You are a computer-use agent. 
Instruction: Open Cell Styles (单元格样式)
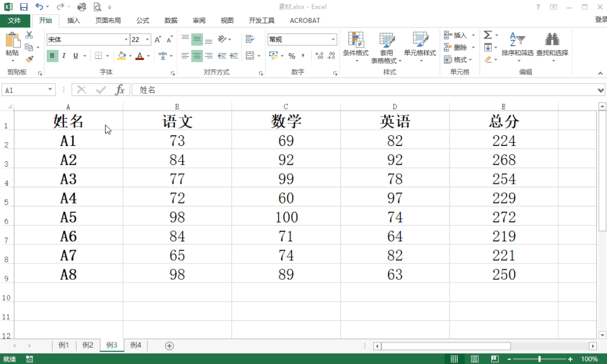point(420,47)
